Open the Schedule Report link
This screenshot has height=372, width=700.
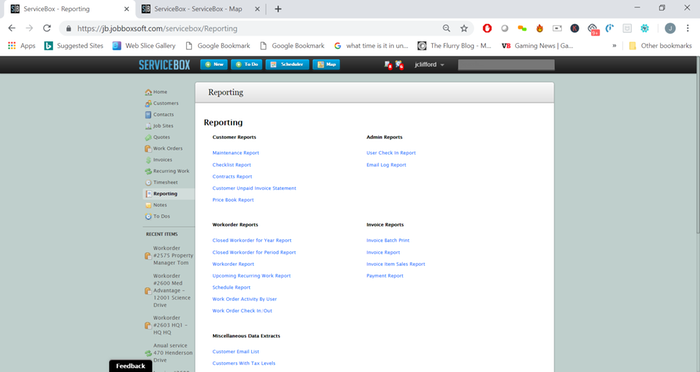231,287
